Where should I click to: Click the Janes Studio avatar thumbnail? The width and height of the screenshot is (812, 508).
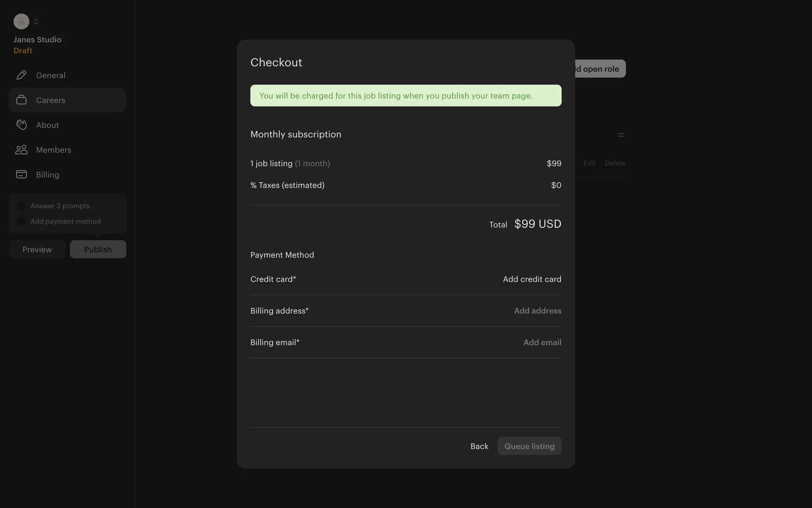point(21,22)
